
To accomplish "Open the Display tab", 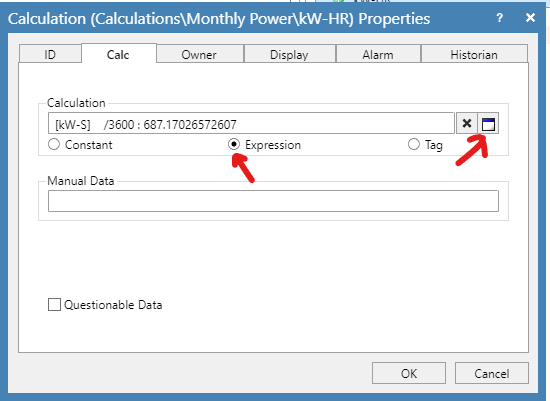I will pos(289,54).
